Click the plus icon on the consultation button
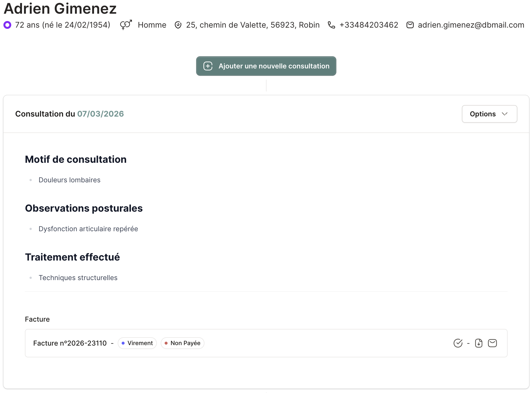Image resolution: width=532 pixels, height=393 pixels. (208, 66)
